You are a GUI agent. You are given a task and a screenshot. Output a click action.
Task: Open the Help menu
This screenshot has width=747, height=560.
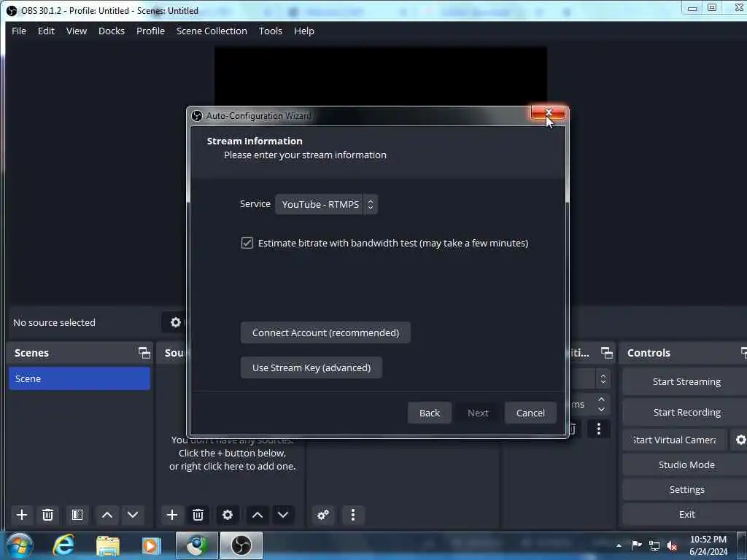click(x=304, y=31)
